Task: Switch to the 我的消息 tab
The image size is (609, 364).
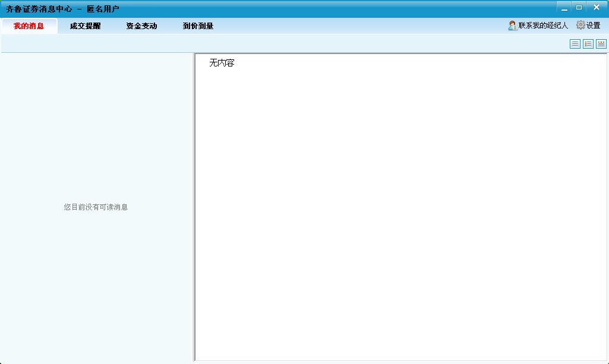Action: [x=29, y=26]
